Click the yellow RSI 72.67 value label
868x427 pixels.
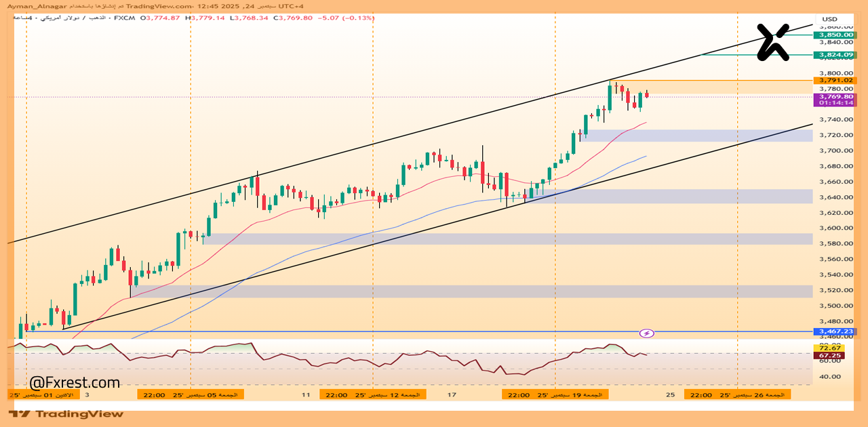point(825,348)
